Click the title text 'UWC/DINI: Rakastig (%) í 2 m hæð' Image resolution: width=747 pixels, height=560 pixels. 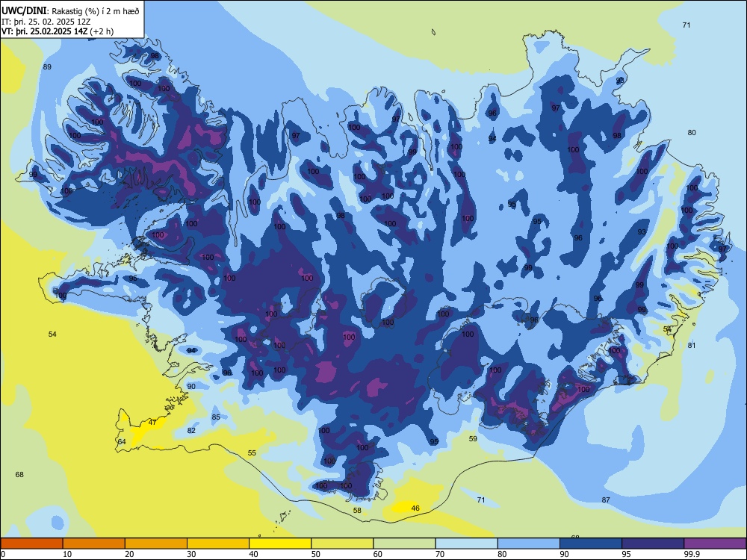(x=70, y=11)
